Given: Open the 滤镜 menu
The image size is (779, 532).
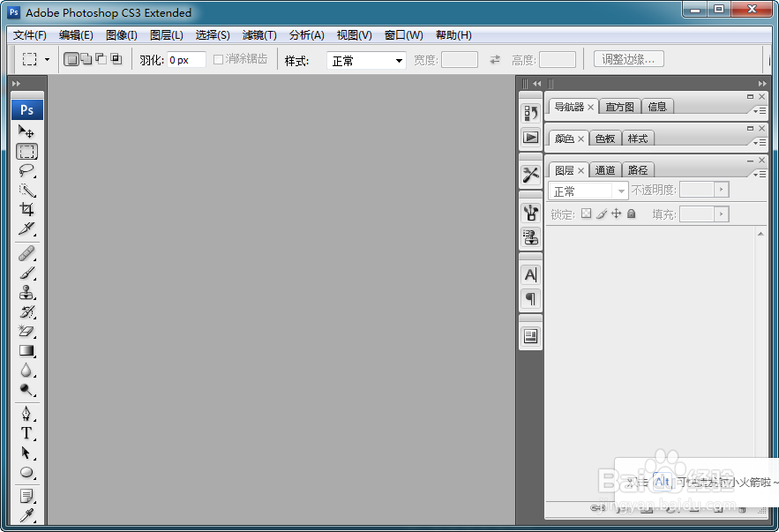Looking at the screenshot, I should point(258,35).
